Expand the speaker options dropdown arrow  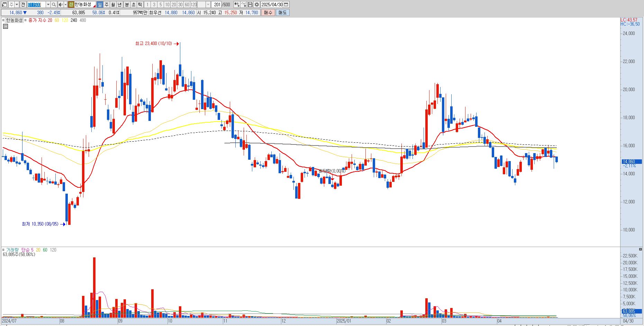click(65, 5)
